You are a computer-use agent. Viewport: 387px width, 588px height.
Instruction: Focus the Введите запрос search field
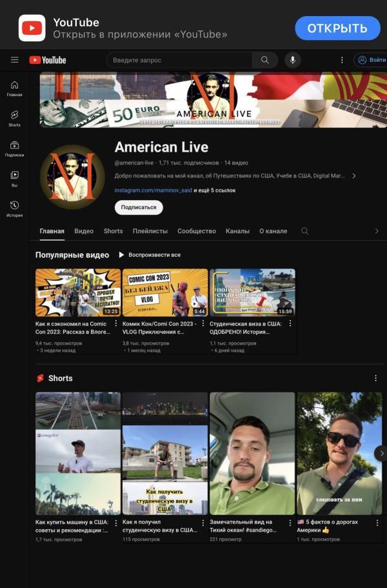[179, 60]
